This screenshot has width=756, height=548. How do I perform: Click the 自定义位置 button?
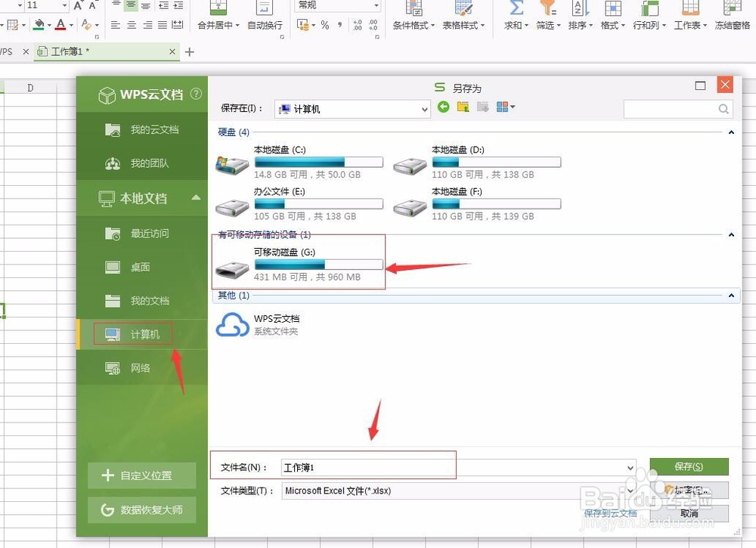coord(142,475)
